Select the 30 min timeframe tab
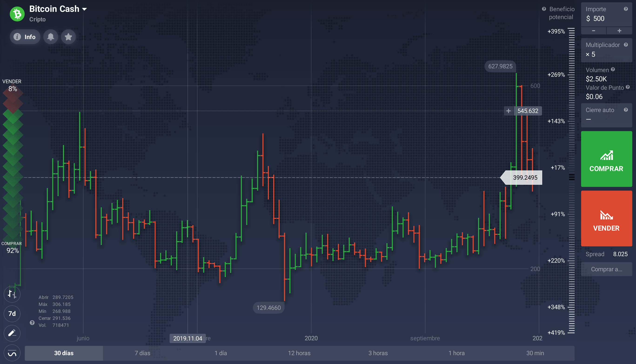 pyautogui.click(x=535, y=353)
